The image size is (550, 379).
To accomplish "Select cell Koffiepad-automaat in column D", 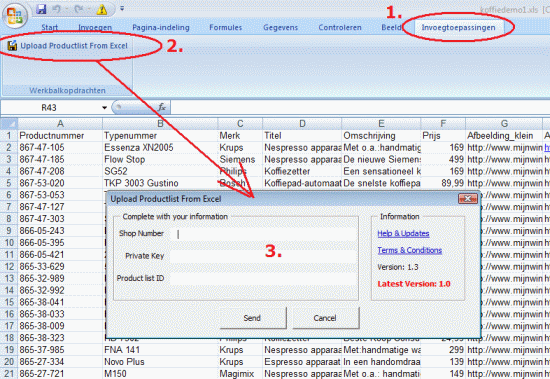I will point(302,183).
